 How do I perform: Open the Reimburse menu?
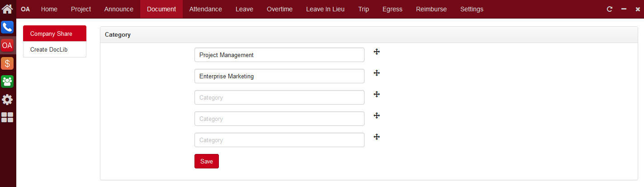coord(431,9)
